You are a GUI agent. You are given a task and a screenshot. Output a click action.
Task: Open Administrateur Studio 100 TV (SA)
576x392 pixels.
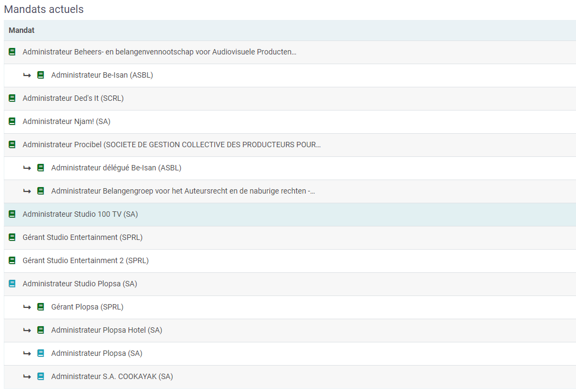[x=80, y=214]
